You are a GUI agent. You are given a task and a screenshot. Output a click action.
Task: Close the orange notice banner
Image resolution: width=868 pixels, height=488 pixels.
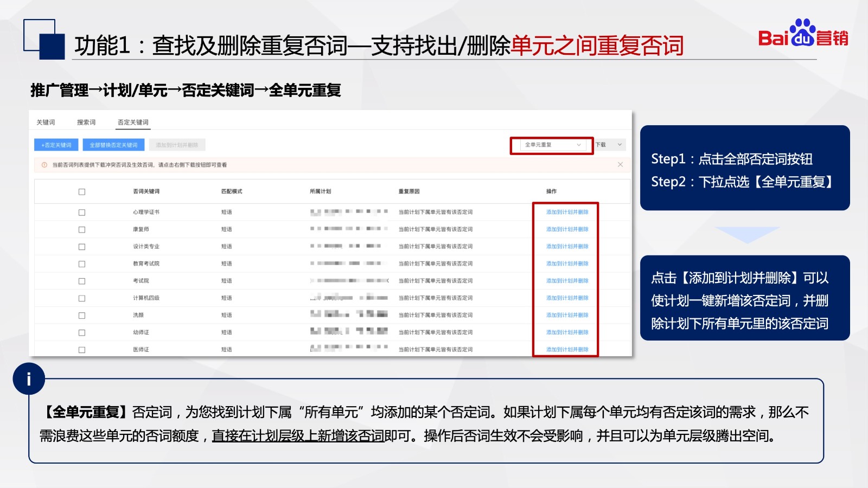(x=620, y=165)
